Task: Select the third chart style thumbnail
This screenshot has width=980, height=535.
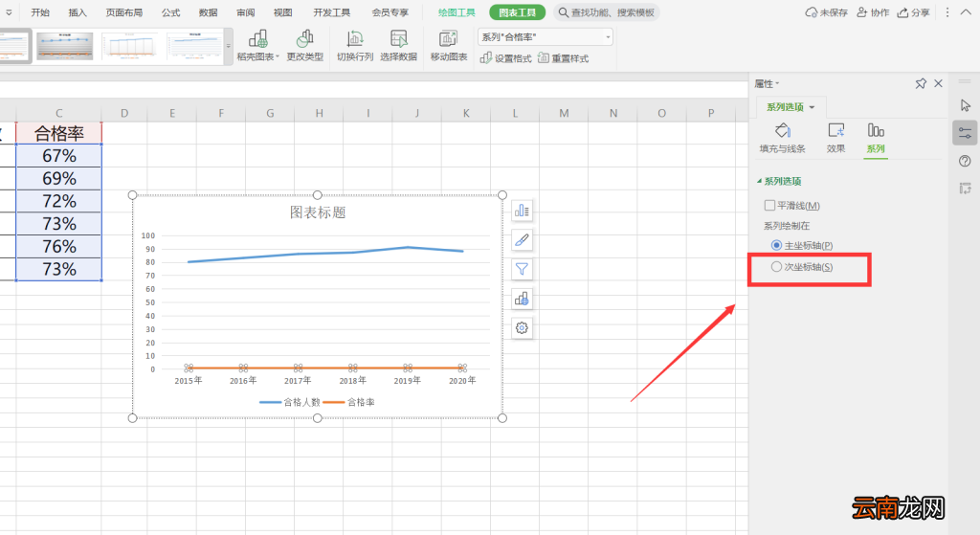Action: click(x=130, y=46)
